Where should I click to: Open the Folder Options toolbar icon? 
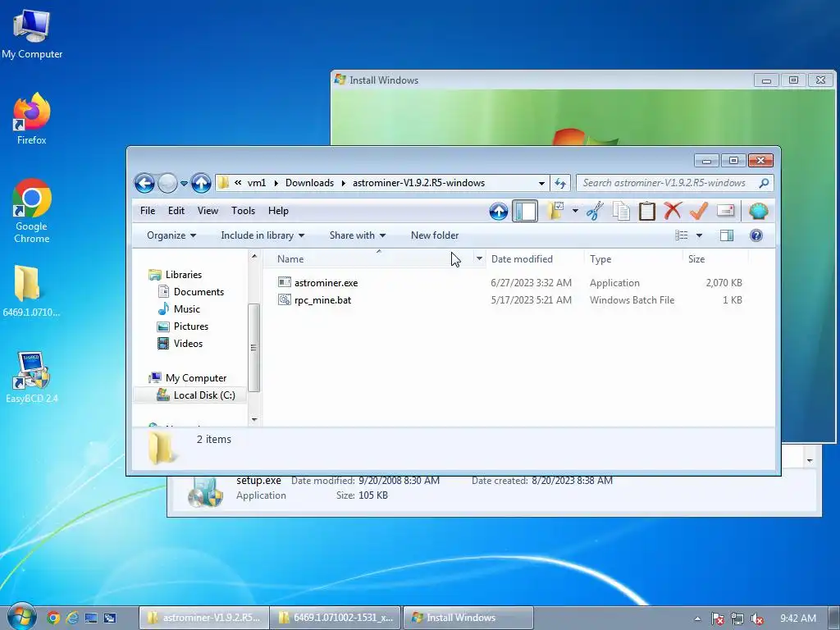click(x=555, y=211)
